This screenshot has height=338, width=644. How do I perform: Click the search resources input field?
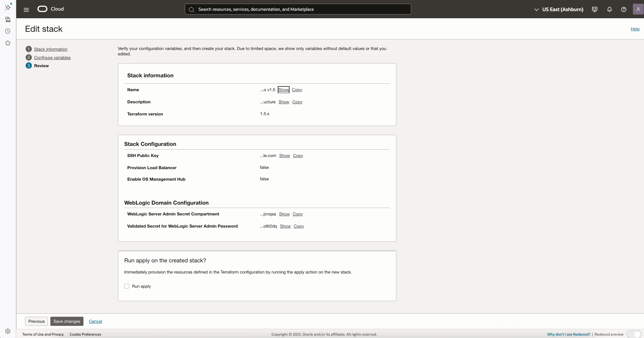298,9
